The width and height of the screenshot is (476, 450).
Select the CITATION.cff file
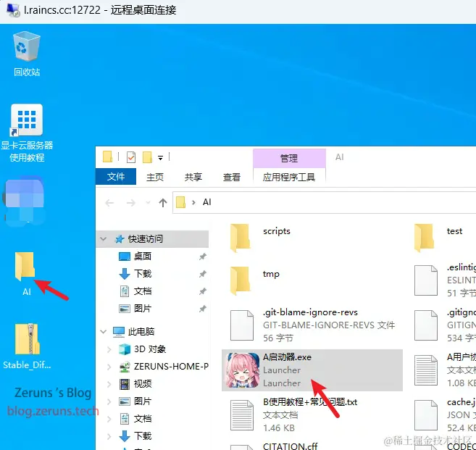click(290, 446)
